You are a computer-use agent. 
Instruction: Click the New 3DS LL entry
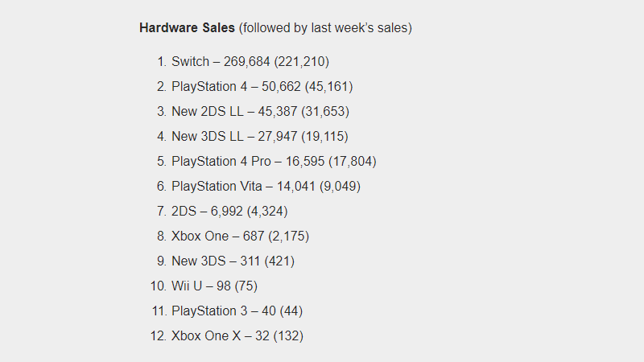click(x=259, y=136)
